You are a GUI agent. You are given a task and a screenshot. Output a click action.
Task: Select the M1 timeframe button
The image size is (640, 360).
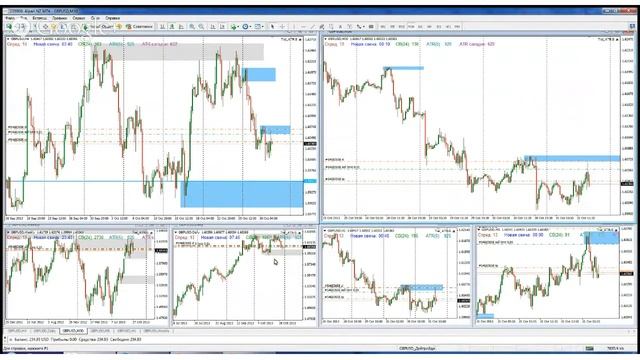tap(383, 27)
